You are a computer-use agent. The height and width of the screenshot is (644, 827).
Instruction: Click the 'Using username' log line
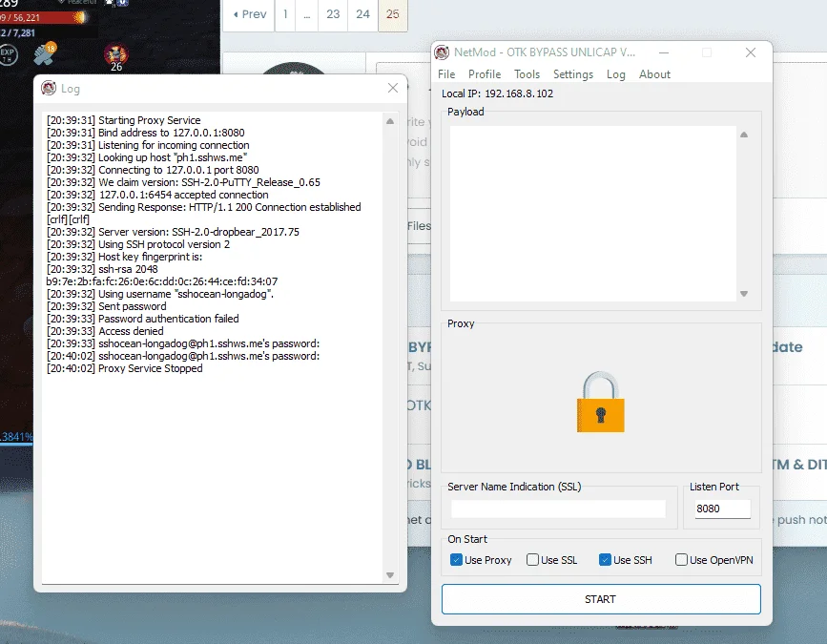(x=160, y=294)
